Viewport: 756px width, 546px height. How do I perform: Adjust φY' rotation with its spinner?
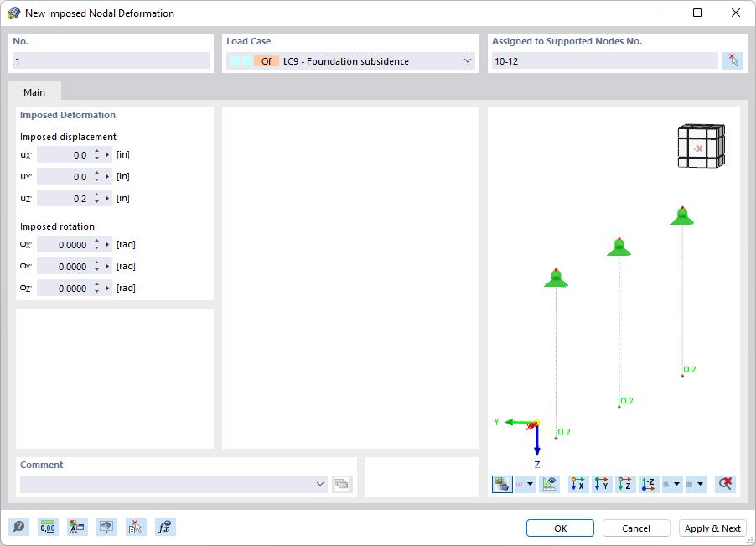click(96, 266)
